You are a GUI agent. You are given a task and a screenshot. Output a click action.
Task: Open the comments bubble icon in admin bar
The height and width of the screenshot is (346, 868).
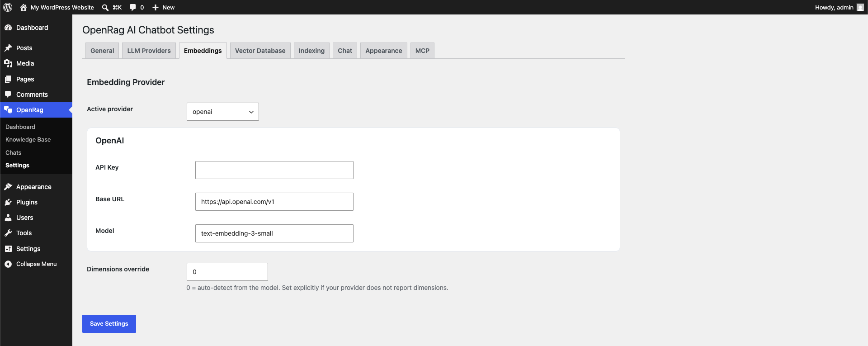coord(133,7)
